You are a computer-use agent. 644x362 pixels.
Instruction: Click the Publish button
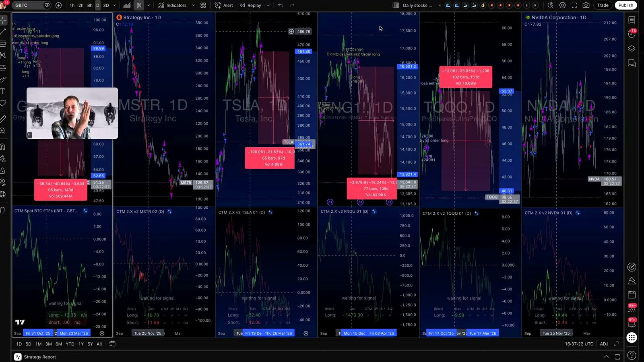click(x=625, y=5)
